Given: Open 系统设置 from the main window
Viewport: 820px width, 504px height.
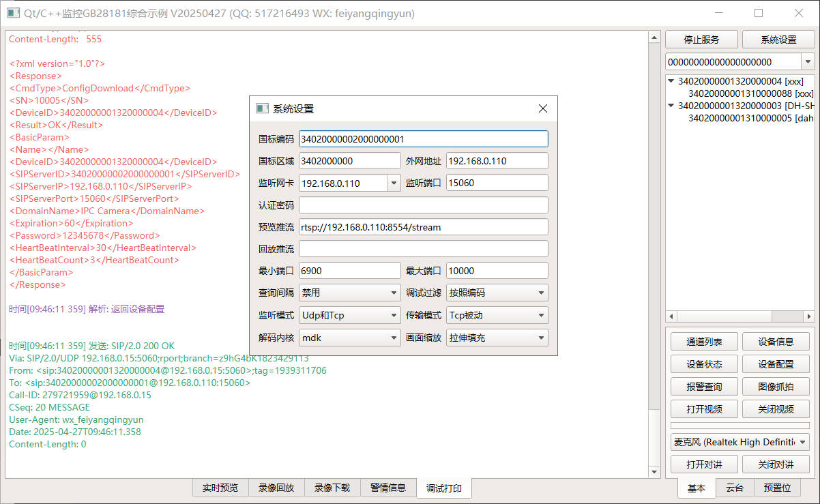Looking at the screenshot, I should coord(778,40).
